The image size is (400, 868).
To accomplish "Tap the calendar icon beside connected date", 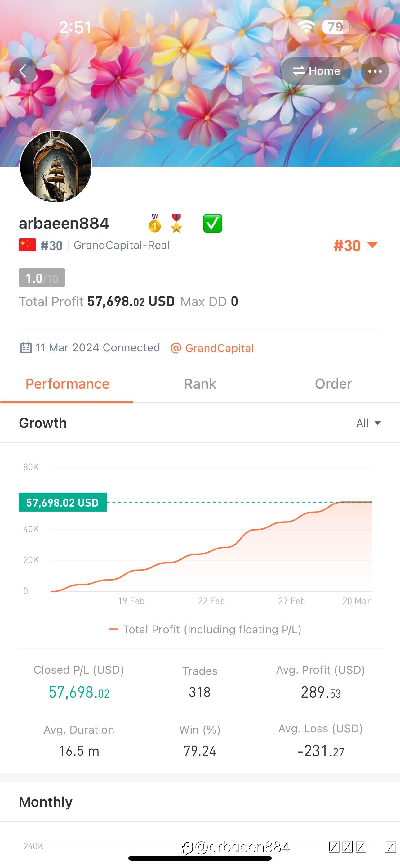I will (x=26, y=347).
